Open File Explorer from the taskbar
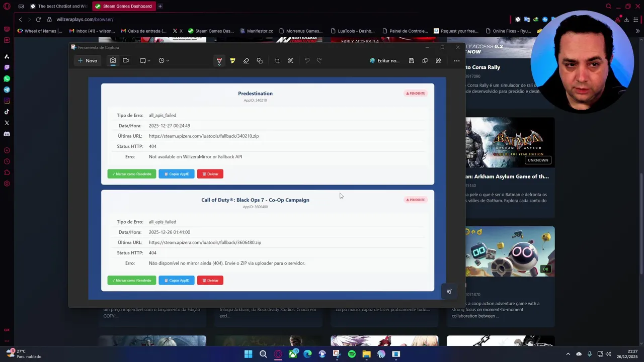This screenshot has height=362, width=644. click(366, 354)
